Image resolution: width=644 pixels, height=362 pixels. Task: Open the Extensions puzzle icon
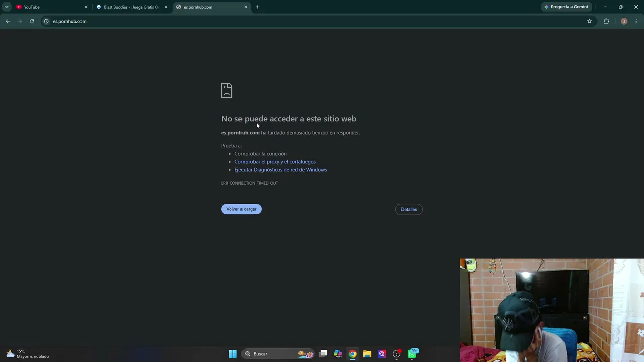coord(606,21)
